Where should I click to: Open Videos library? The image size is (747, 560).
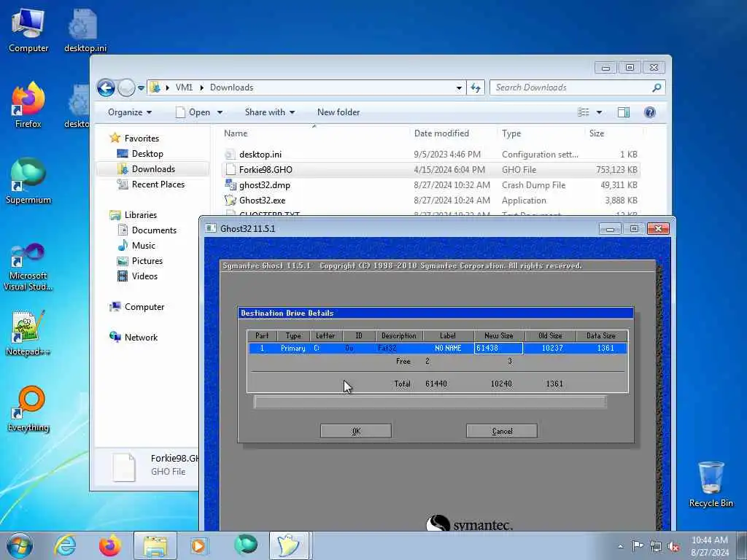pos(144,276)
